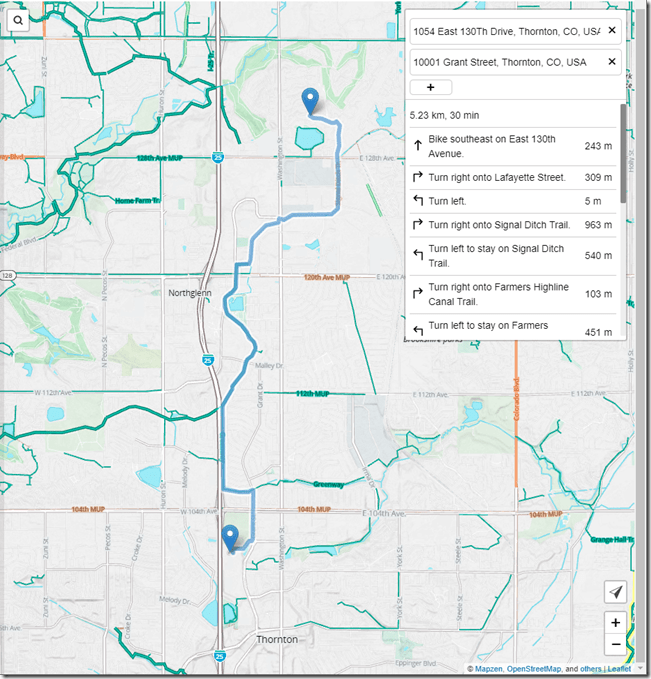
Task: Pick the 'Turn left to stay on Signal Ditch Trail' step
Action: 505,255
